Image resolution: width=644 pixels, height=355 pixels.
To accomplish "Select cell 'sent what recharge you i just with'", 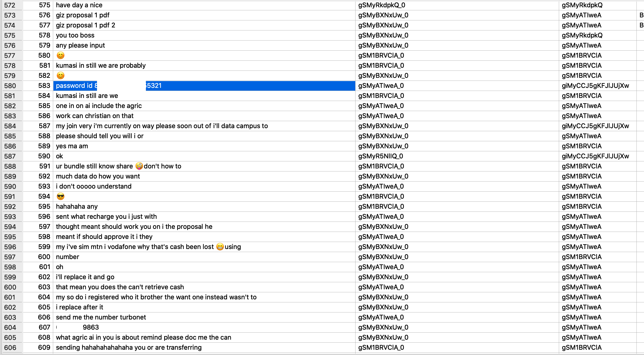I will 204,217.
